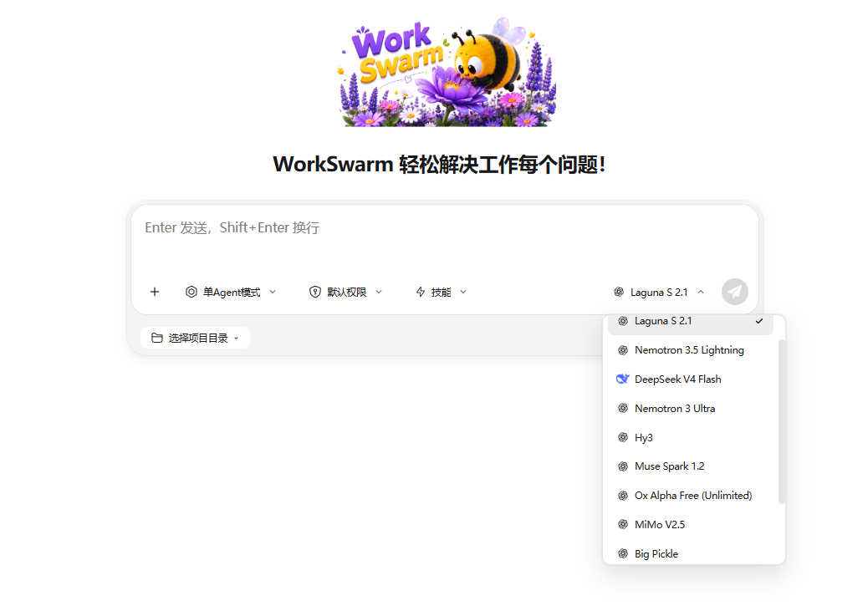Click the model icon beside MiMo V2.5
This screenshot has height=606, width=868.
(623, 524)
